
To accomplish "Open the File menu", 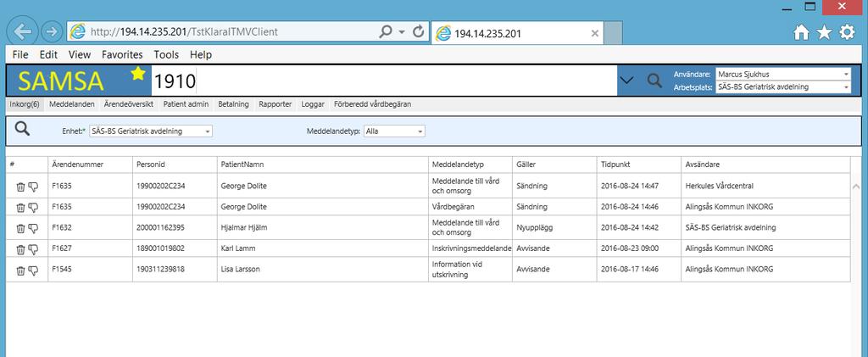I will tap(20, 55).
